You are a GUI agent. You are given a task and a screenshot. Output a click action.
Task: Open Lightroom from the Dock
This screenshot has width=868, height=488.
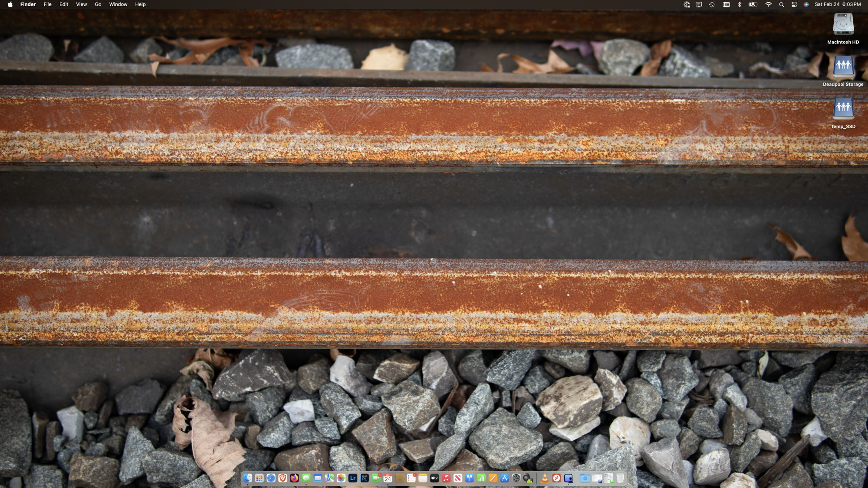353,478
